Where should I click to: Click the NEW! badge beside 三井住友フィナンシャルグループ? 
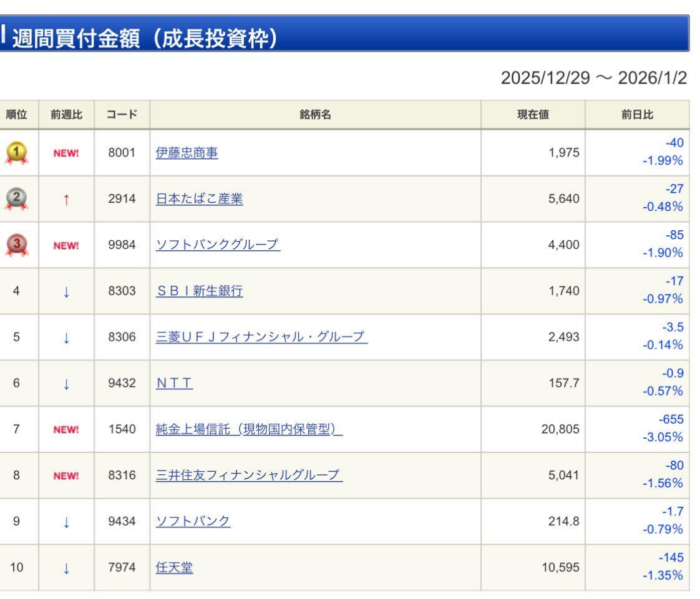point(67,475)
